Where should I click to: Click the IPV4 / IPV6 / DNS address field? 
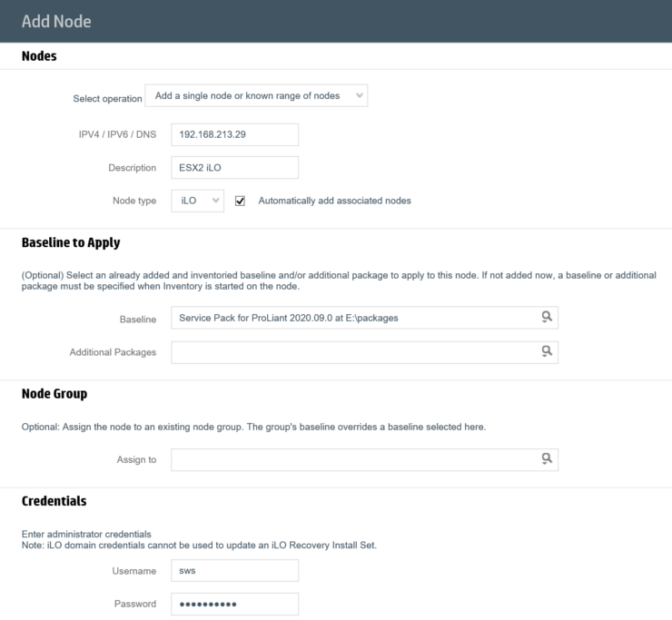pos(235,134)
